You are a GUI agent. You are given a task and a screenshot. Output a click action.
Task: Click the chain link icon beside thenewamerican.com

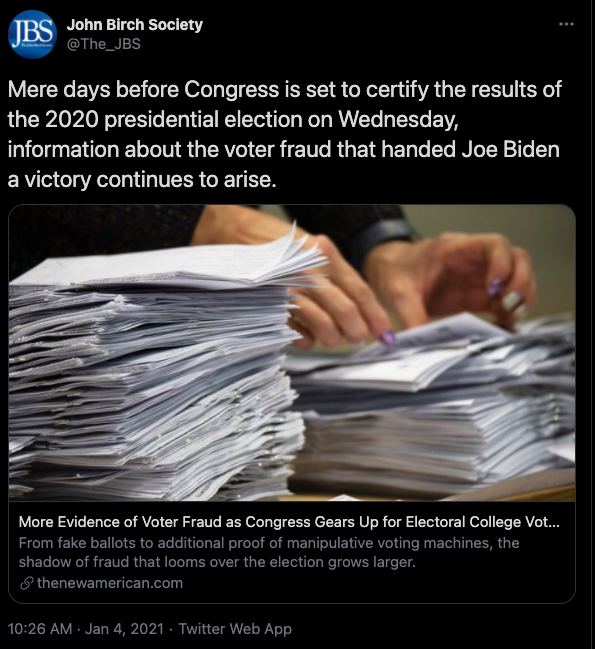(x=26, y=583)
